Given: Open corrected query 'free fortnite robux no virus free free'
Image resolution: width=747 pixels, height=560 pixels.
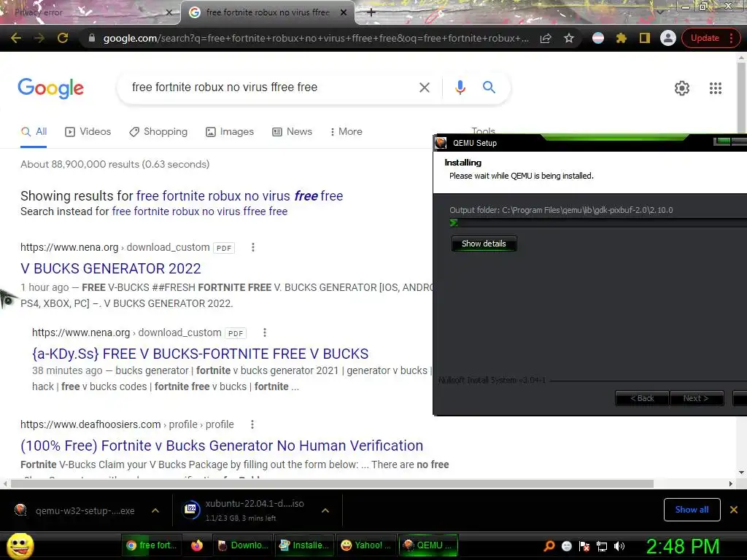Looking at the screenshot, I should tap(239, 195).
